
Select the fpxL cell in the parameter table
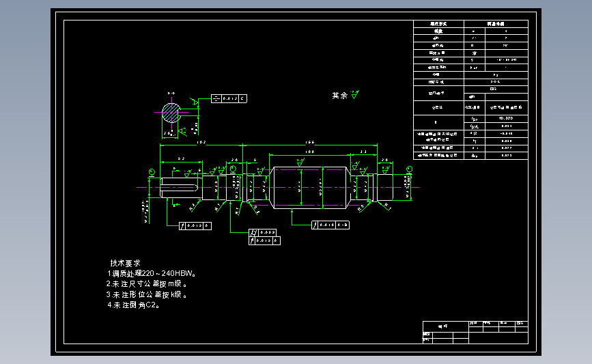(x=475, y=126)
